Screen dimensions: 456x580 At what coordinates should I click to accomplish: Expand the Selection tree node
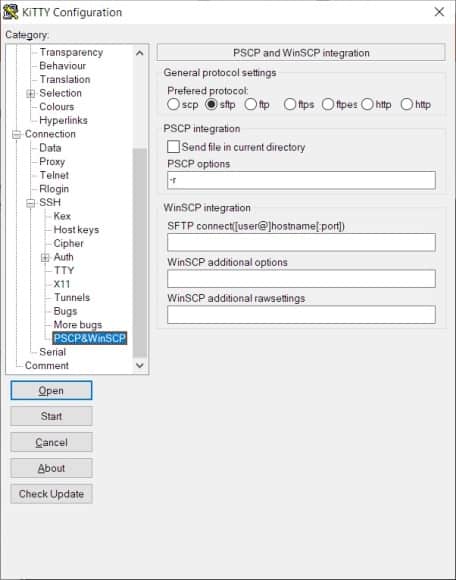31,94
